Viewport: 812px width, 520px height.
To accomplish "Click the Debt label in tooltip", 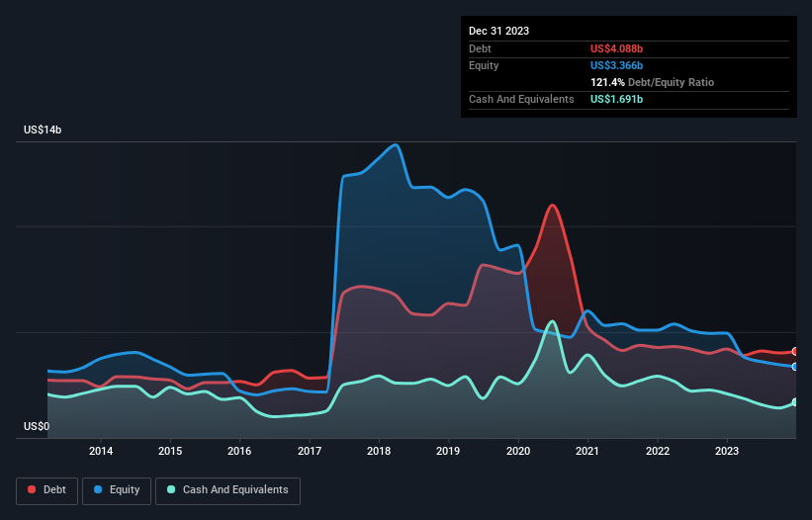I will tap(480, 48).
